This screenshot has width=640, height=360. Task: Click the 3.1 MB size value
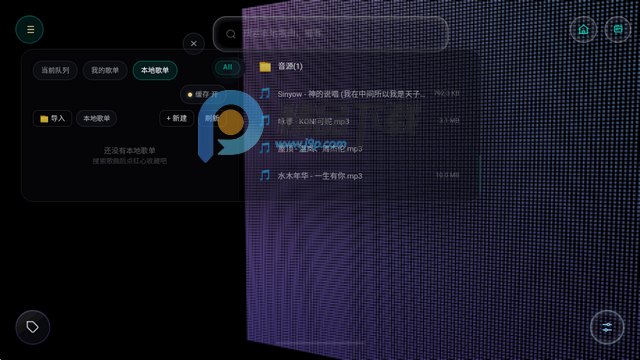449,121
